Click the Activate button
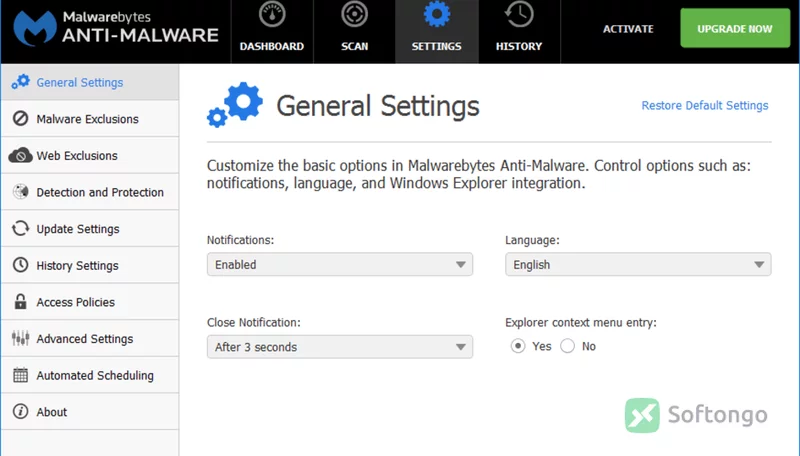800x456 pixels. click(x=628, y=29)
